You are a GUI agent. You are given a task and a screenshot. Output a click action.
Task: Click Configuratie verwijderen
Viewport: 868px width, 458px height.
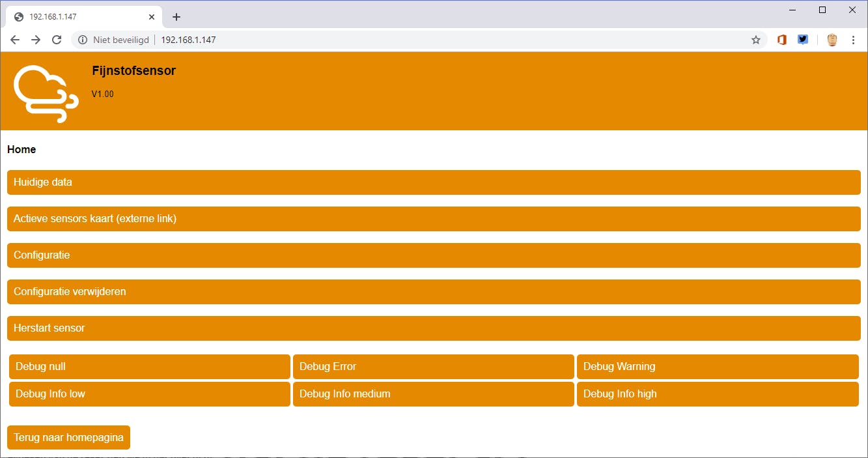[x=434, y=292]
